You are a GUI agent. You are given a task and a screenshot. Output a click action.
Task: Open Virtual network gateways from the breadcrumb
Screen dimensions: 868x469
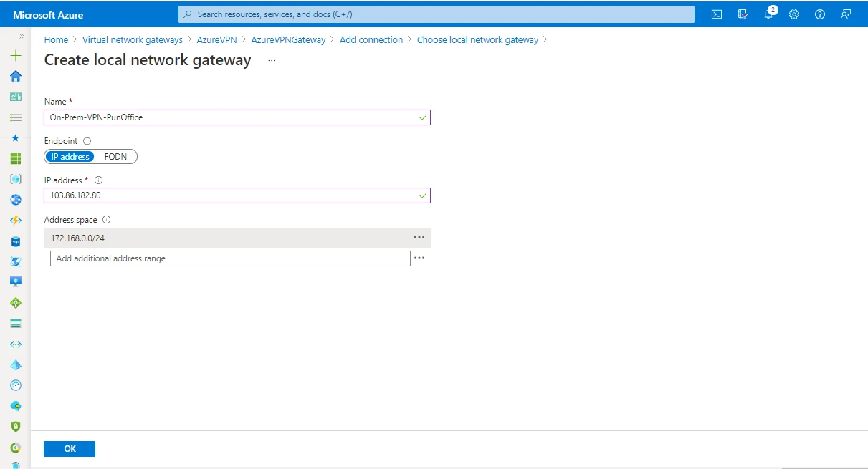132,39
